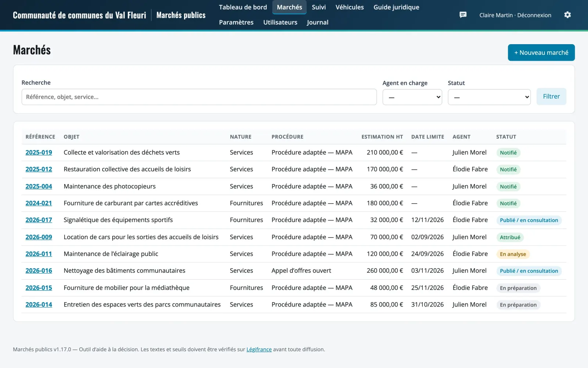588x368 pixels.
Task: Open marché reference 2024-021
Action: [39, 203]
